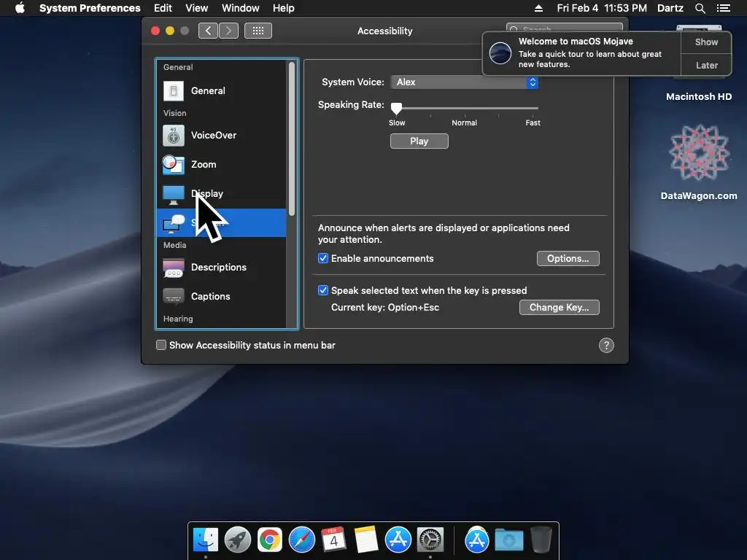Click Show on the Mojave notification
This screenshot has width=747, height=560.
click(x=706, y=42)
